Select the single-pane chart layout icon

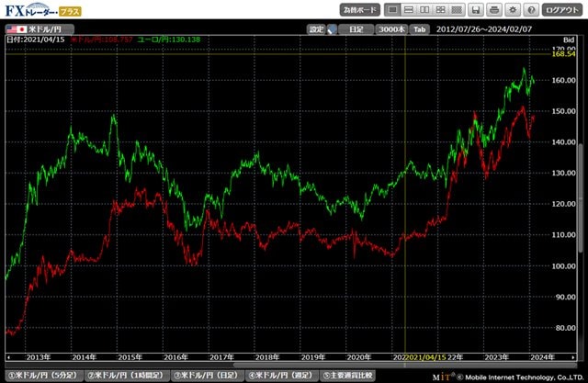tap(391, 9)
